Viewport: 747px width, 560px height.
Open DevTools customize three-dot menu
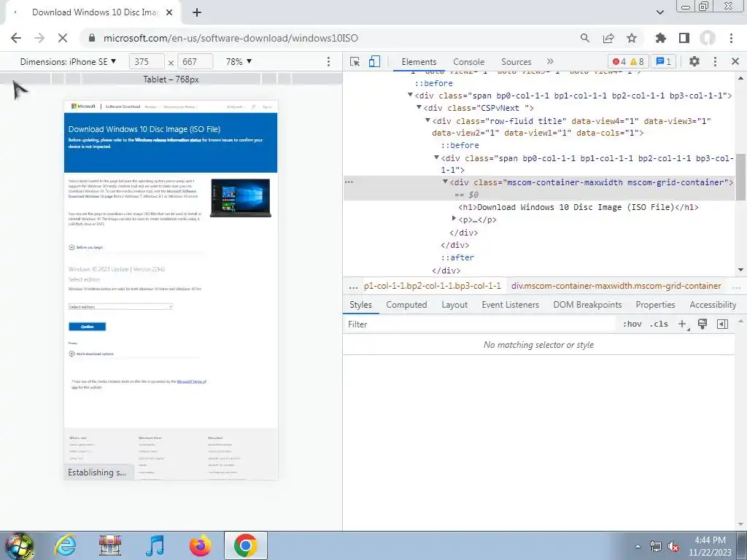(x=715, y=61)
